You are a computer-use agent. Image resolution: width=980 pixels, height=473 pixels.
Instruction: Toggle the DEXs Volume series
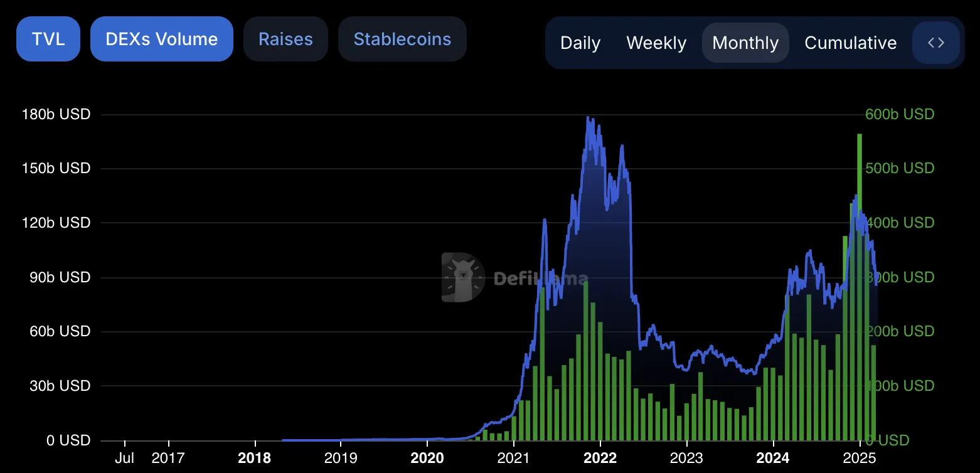(x=162, y=39)
